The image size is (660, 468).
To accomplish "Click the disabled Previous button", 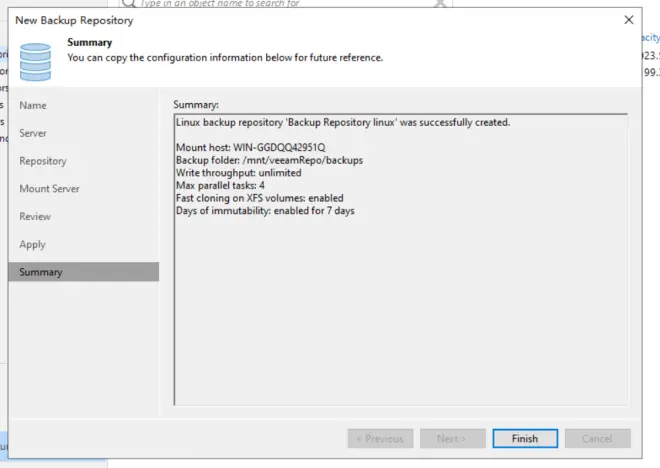I will point(380,439).
